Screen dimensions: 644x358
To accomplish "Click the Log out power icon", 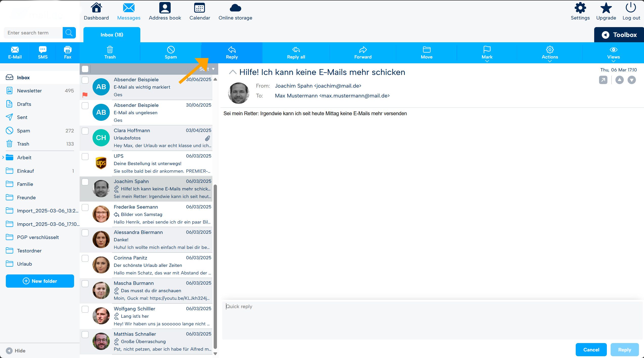I will [x=631, y=8].
